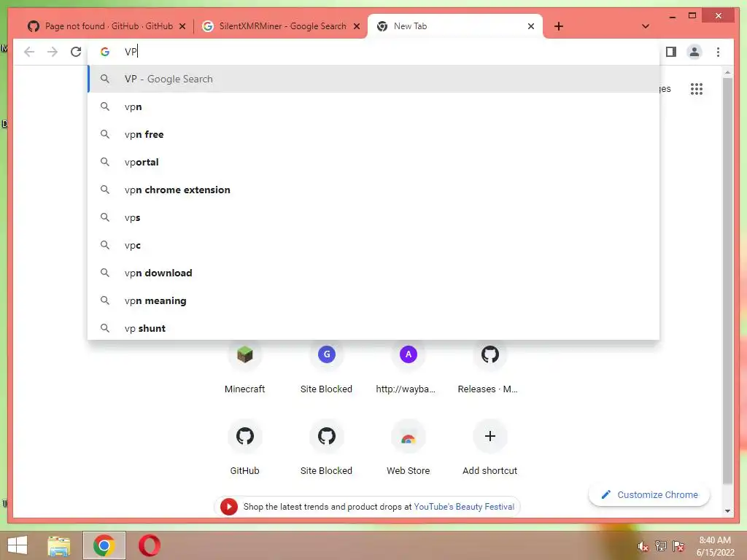Choose vpn download suggestion
The height and width of the screenshot is (560, 747).
pos(374,273)
